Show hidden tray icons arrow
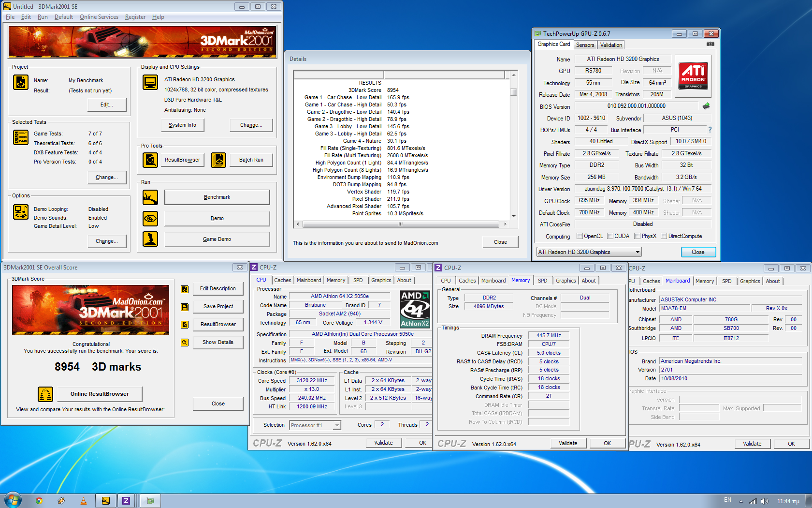The width and height of the screenshot is (812, 508). (x=741, y=501)
